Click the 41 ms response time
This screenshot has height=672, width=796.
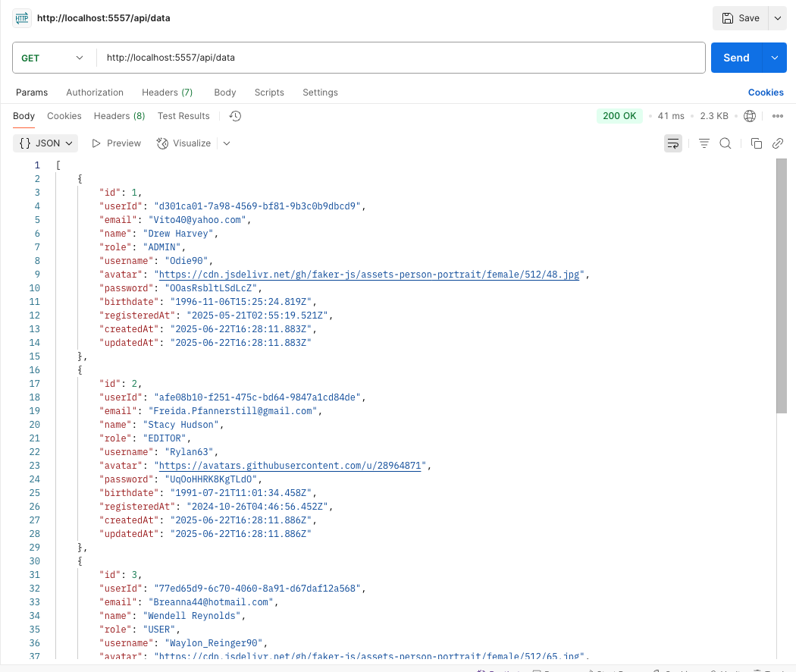[x=671, y=116]
